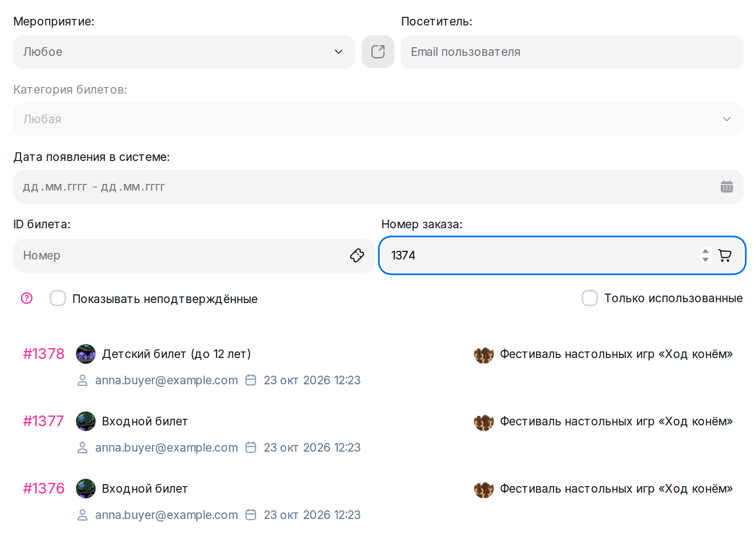The width and height of the screenshot is (756, 551).
Task: Enable Показывать неподтверждённые checkbox
Action: click(58, 298)
